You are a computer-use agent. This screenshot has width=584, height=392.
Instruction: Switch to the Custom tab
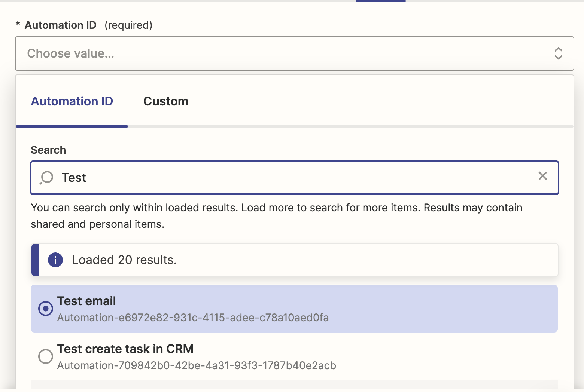point(165,101)
